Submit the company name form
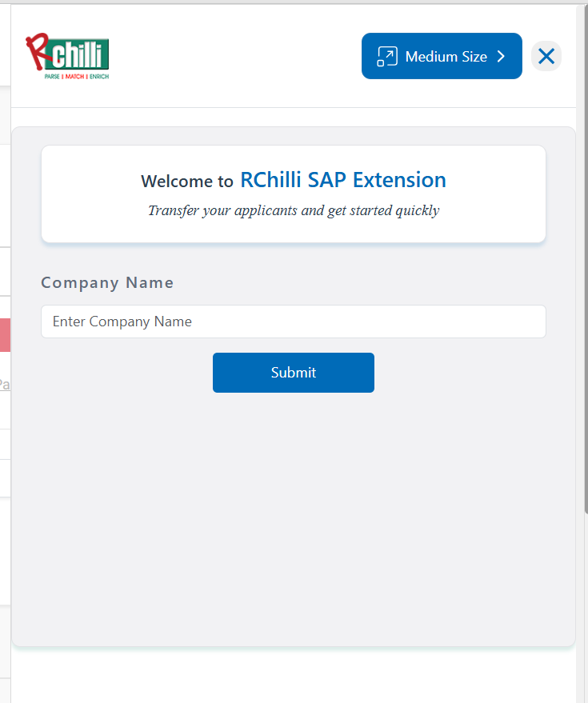The image size is (588, 703). (293, 373)
